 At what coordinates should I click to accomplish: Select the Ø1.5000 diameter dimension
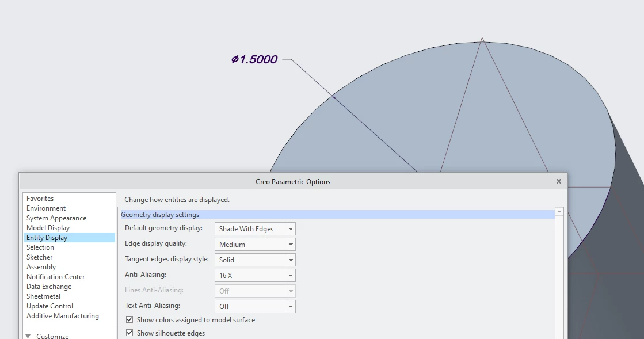coord(254,60)
